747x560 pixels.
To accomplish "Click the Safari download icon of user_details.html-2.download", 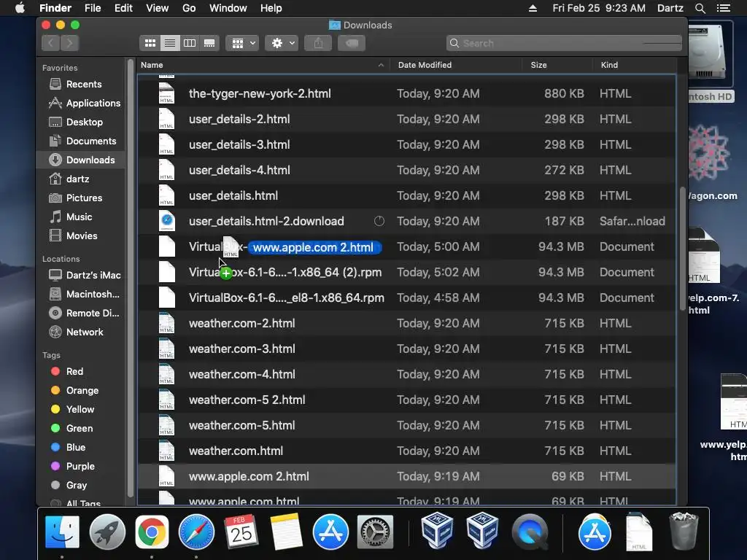I will pyautogui.click(x=167, y=220).
